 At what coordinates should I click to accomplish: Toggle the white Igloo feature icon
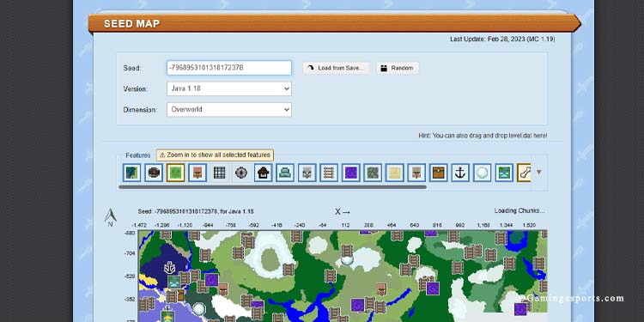(482, 173)
